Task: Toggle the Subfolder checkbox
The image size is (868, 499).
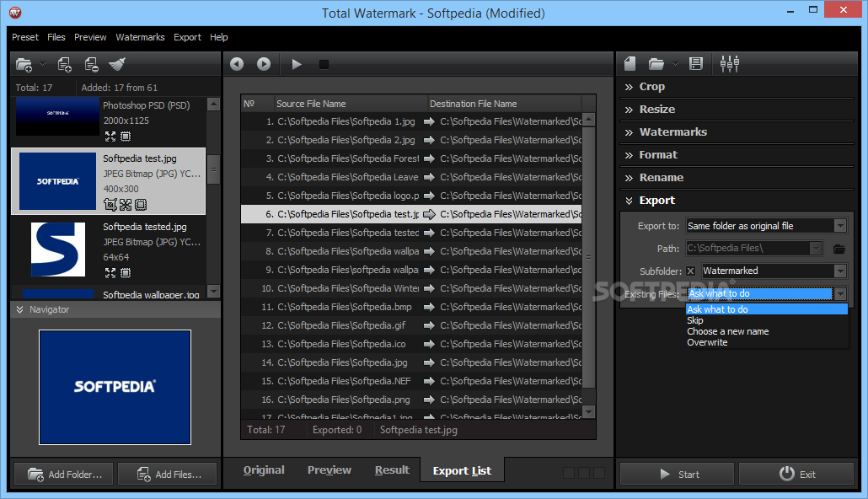Action: coord(690,271)
